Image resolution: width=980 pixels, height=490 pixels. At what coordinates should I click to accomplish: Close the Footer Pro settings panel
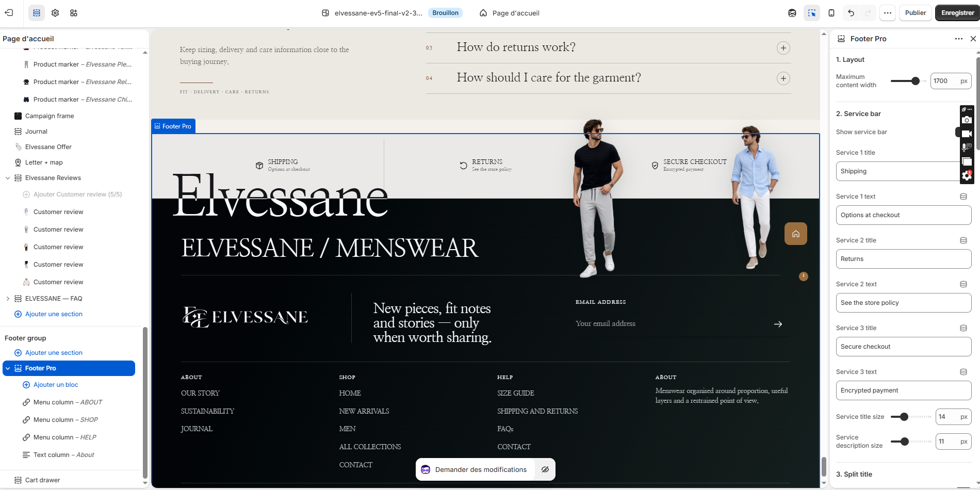pyautogui.click(x=973, y=39)
